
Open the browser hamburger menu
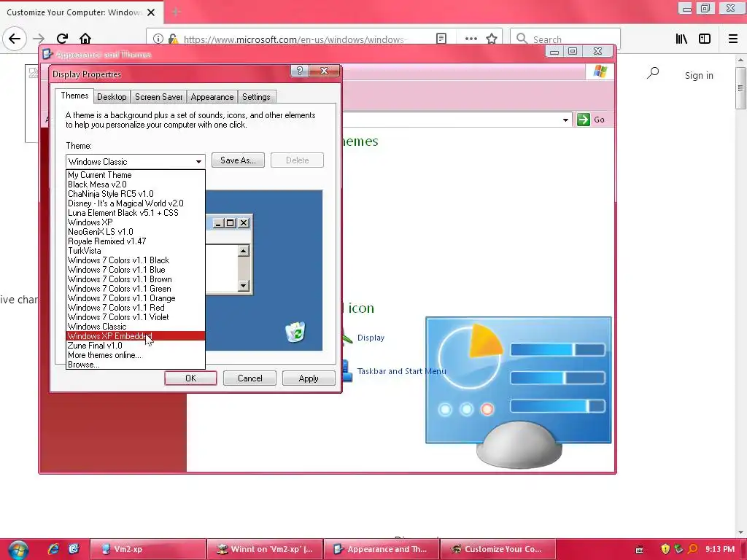click(x=732, y=39)
